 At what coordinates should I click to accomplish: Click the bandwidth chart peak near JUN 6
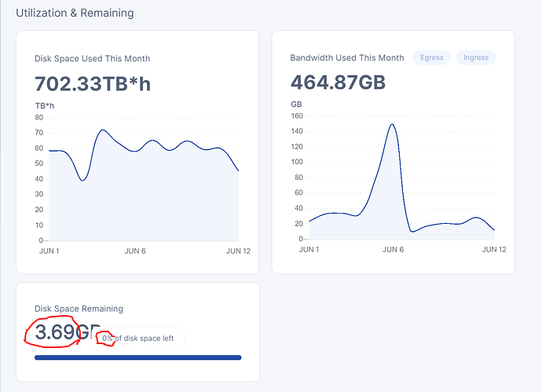coord(391,124)
